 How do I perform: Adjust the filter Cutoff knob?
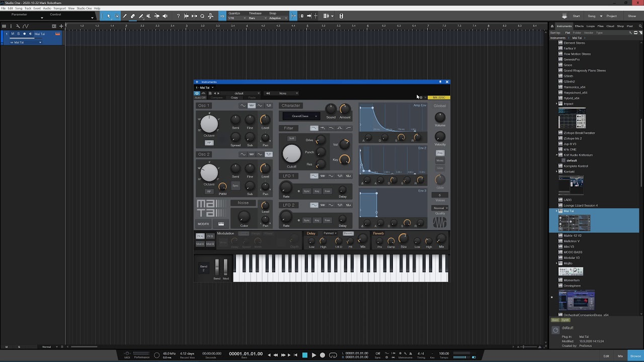pos(291,154)
